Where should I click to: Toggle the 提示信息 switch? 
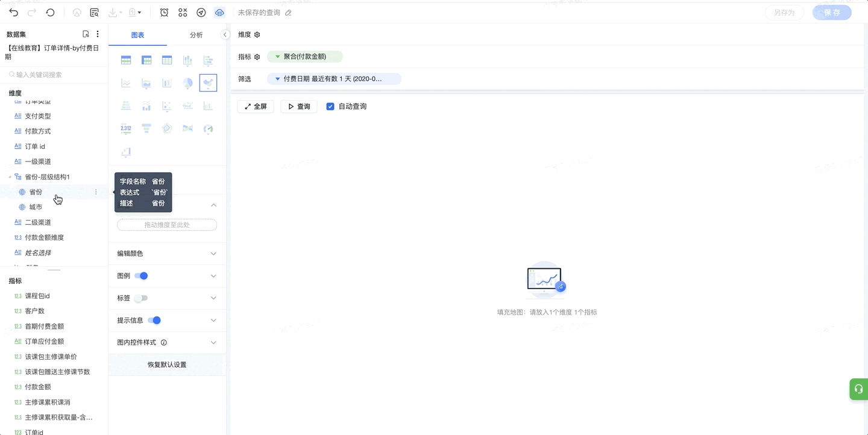(x=154, y=321)
